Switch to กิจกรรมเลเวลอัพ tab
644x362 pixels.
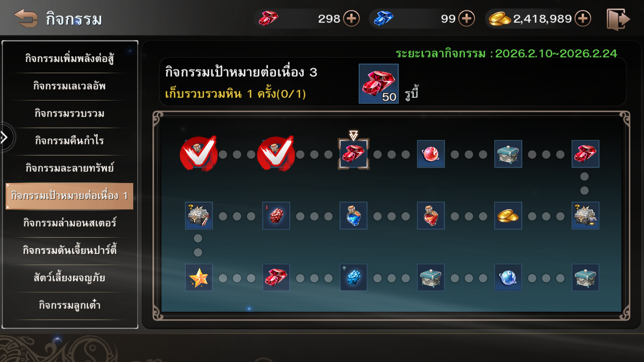click(69, 86)
